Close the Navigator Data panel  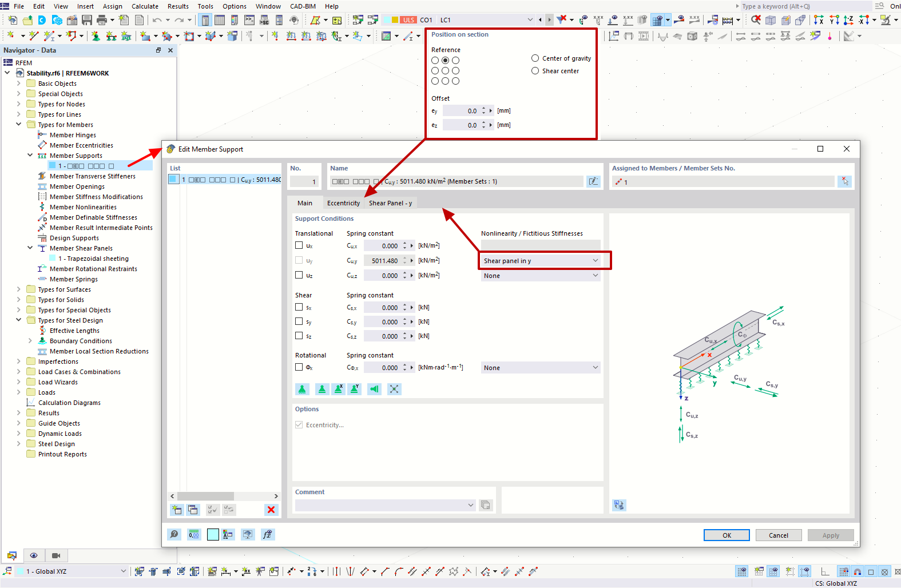click(x=170, y=50)
